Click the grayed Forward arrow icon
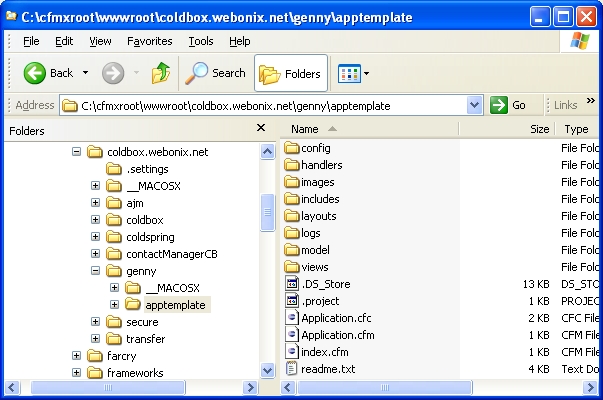603x400 pixels. (113, 73)
